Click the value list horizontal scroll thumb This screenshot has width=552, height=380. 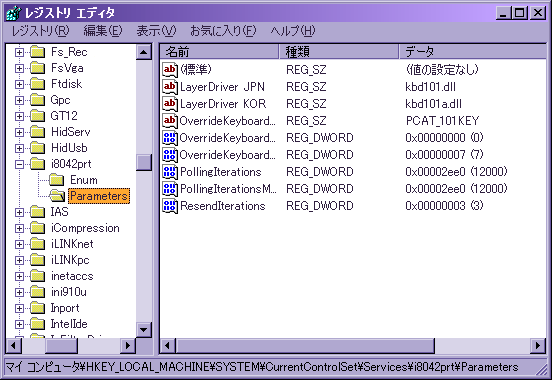pyautogui.click(x=305, y=345)
